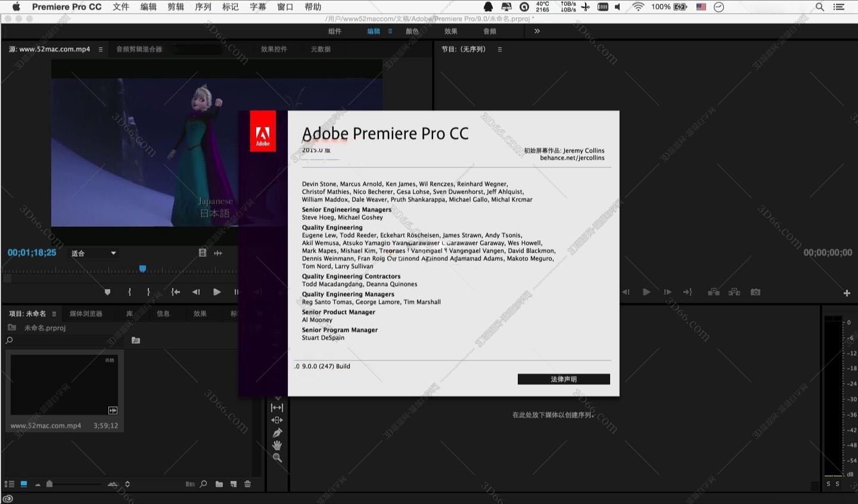858x504 pixels.
Task: Adjust the thumbnail zoom slider handle
Action: pos(49,484)
